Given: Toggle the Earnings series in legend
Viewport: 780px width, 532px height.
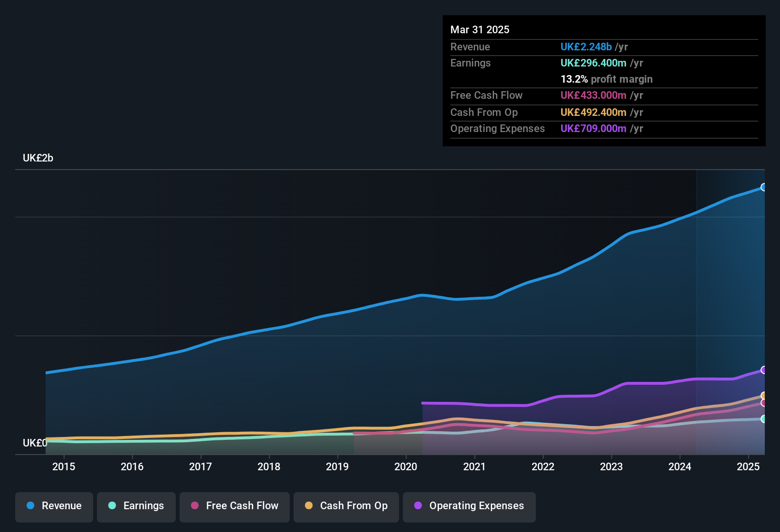Looking at the screenshot, I should pos(136,506).
